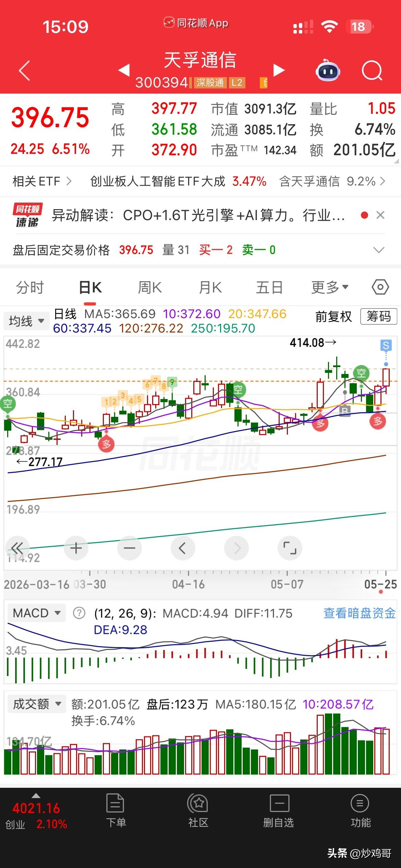The height and width of the screenshot is (868, 401).
Task: Toggle 筹码 chip distribution
Action: (x=379, y=316)
